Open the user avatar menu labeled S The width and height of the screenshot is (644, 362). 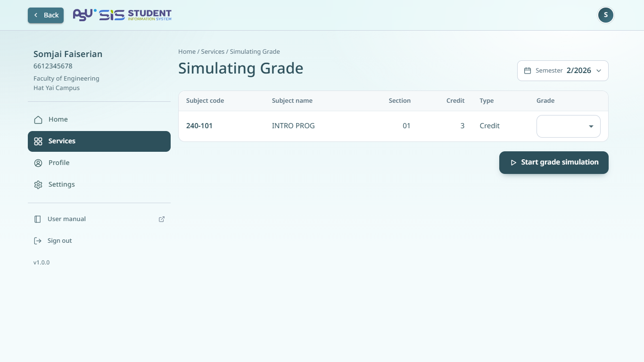tap(606, 15)
